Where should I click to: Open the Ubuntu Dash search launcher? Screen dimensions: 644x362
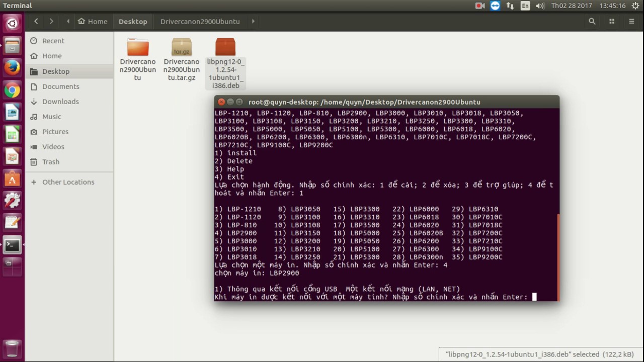12,23
